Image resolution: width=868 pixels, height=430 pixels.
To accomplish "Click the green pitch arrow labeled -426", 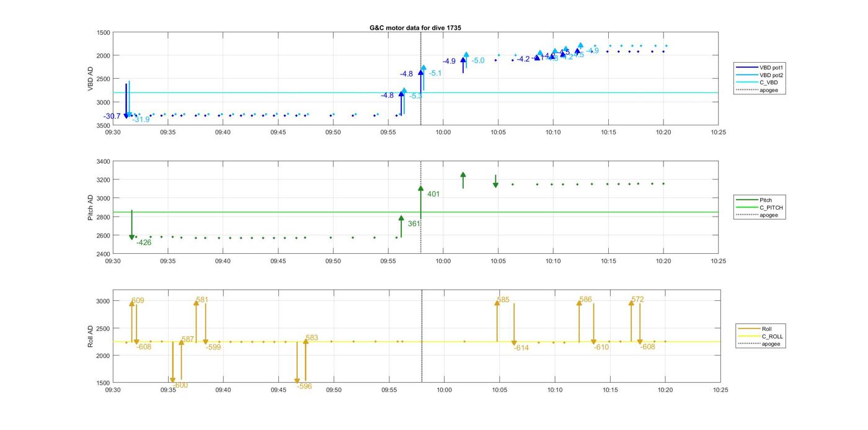I will click(x=131, y=225).
